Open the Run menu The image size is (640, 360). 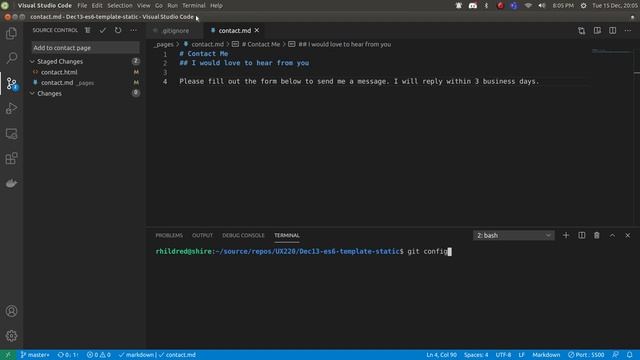173,6
